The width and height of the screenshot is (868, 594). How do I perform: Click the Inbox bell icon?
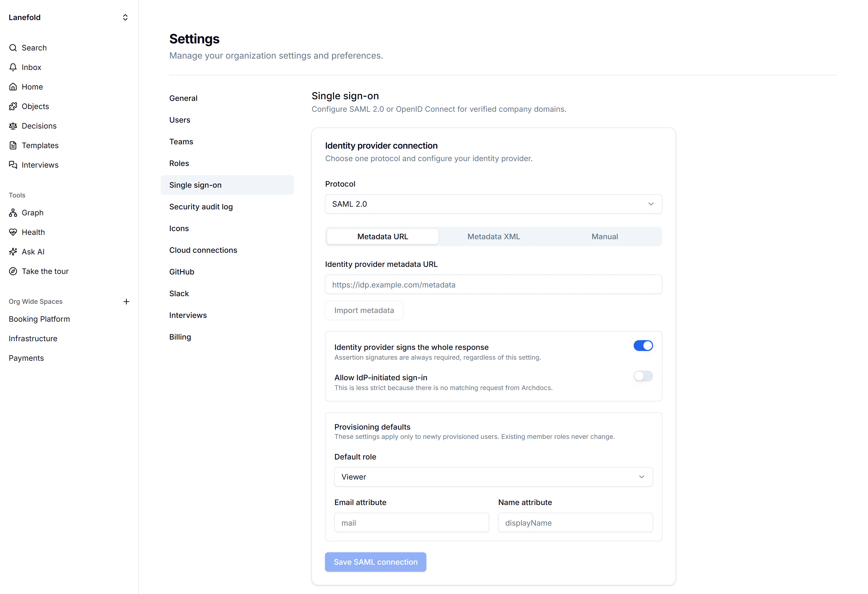click(13, 67)
